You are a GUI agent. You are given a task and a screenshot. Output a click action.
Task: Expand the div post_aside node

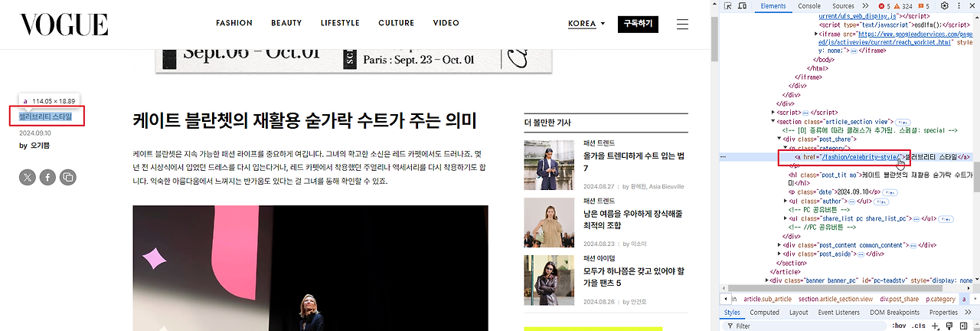780,254
